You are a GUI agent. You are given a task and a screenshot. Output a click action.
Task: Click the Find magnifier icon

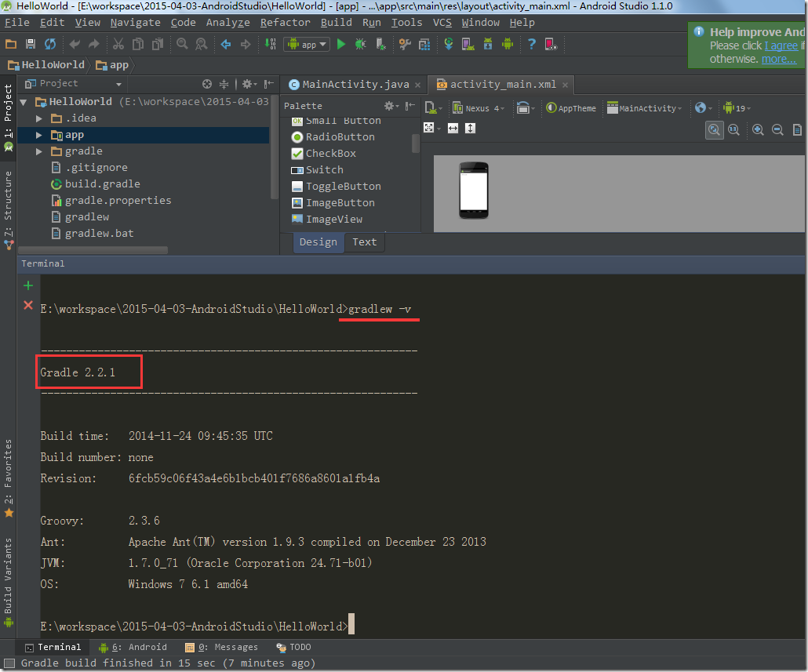182,44
